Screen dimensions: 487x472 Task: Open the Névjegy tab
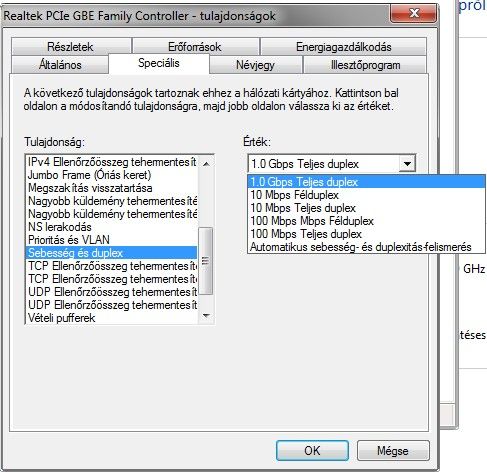[256, 65]
